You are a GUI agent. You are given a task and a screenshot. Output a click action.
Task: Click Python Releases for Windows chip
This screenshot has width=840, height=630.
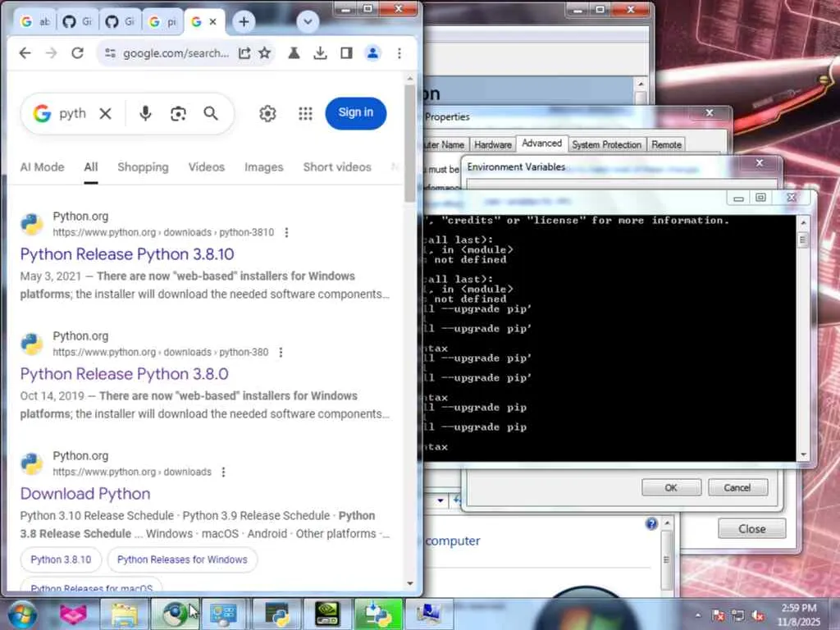[x=182, y=559]
